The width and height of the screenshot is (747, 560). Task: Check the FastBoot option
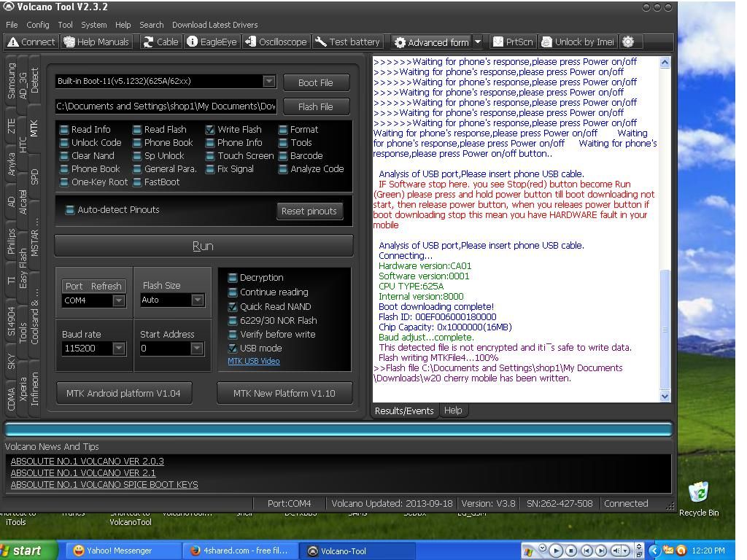point(136,182)
